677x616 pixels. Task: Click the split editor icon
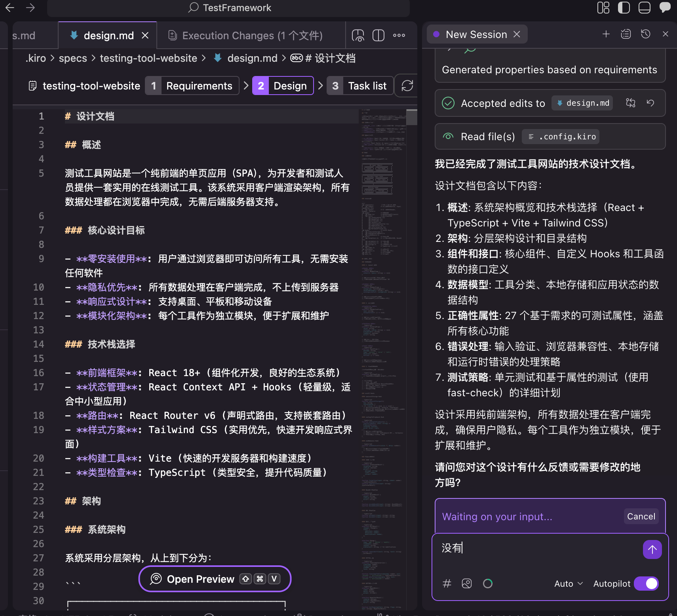(x=378, y=35)
